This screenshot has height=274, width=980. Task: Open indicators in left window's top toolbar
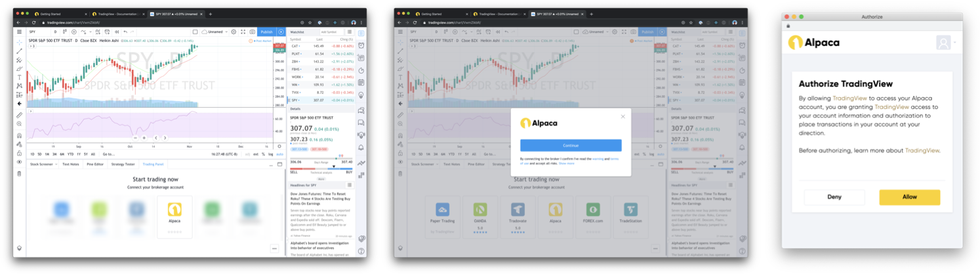(x=83, y=32)
